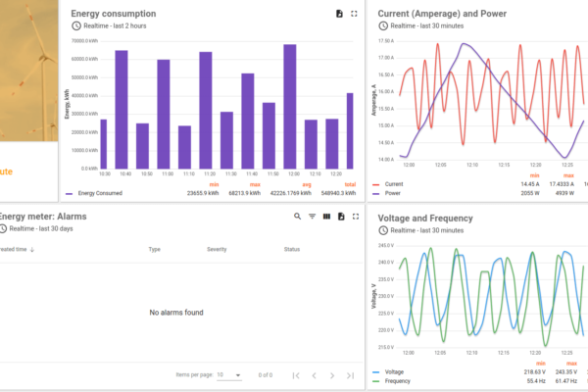Screen dimensions: 588x392
Task: Sort alarms by Severity column
Action: click(217, 250)
